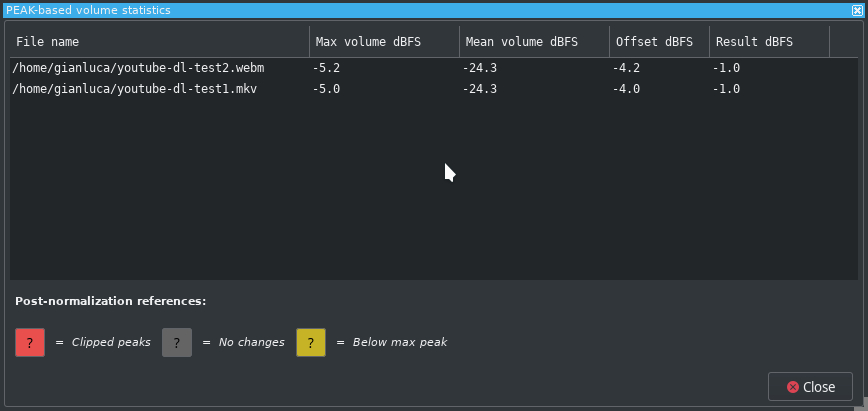Click the red Clipped peaks swatch
868x411 pixels.
[x=30, y=342]
